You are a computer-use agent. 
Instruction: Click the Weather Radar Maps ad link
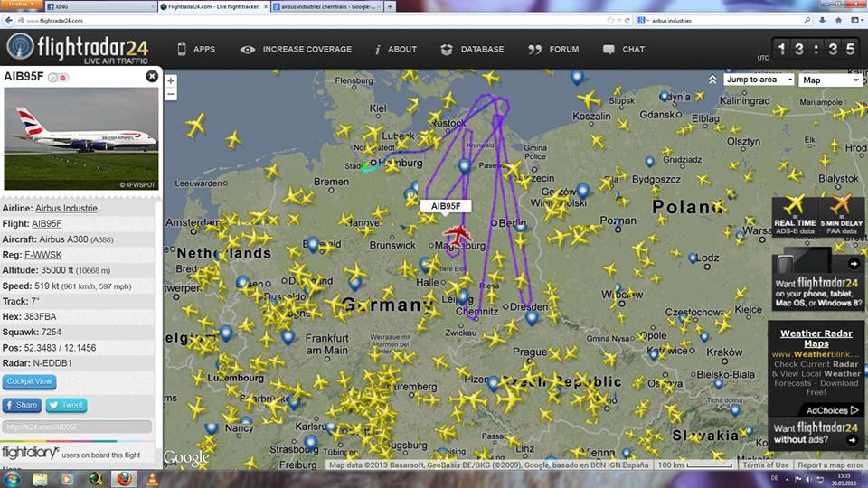816,338
